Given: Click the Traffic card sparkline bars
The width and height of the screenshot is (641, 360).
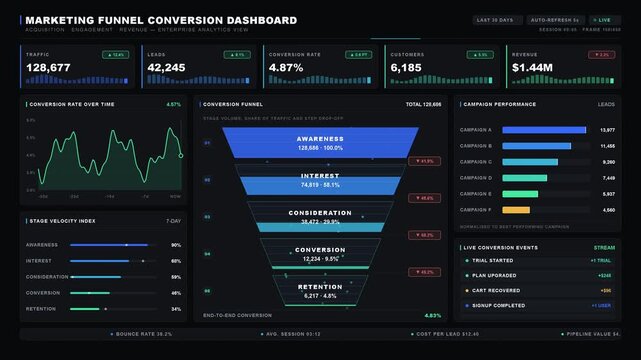Looking at the screenshot, I should 77,80.
